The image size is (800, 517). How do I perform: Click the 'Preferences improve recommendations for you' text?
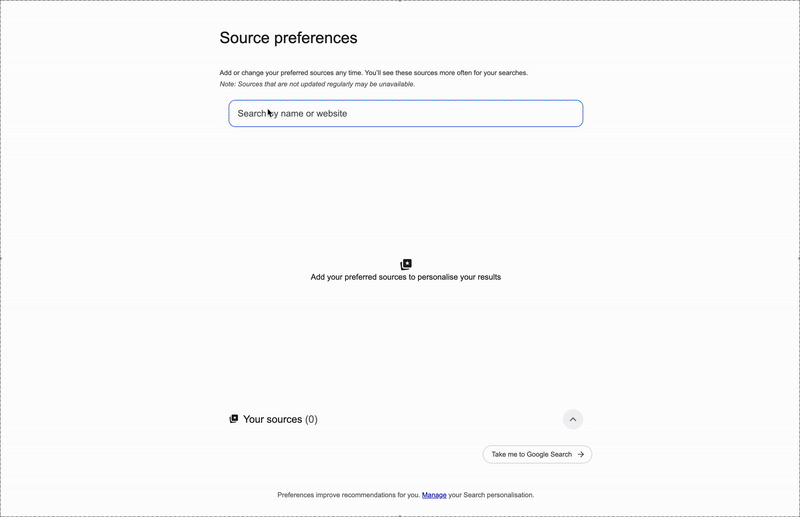348,495
